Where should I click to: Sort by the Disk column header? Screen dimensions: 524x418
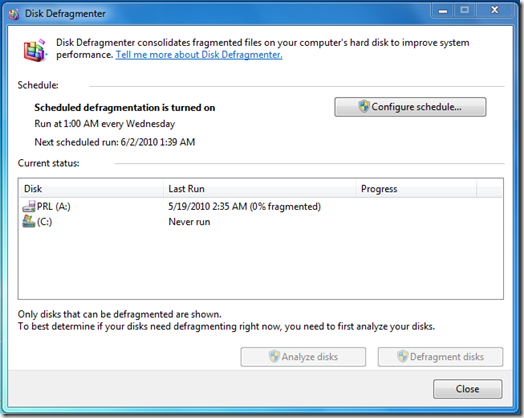(x=91, y=189)
